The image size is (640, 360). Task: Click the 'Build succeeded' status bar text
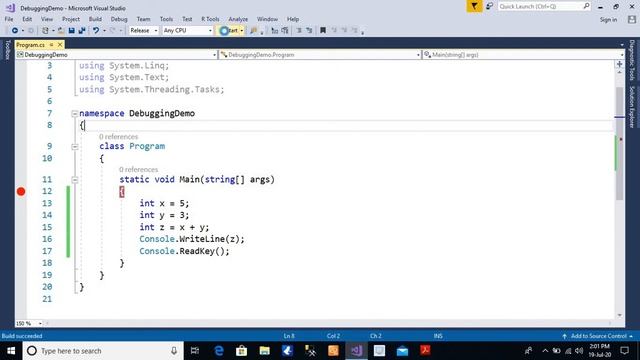pos(22,336)
